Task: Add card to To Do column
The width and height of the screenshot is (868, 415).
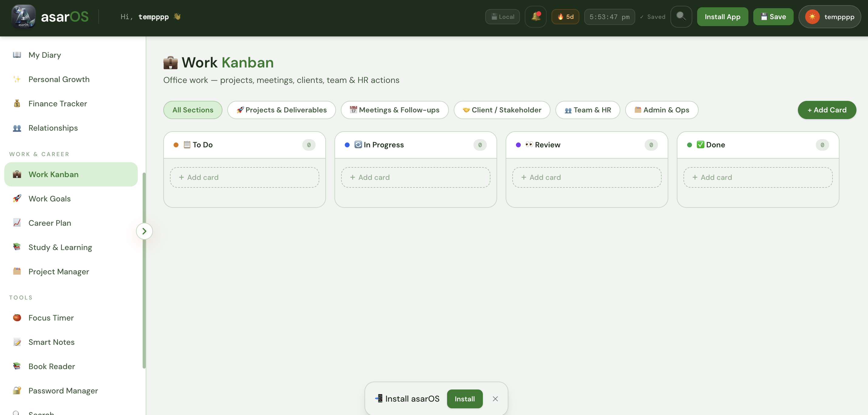Action: 244,177
